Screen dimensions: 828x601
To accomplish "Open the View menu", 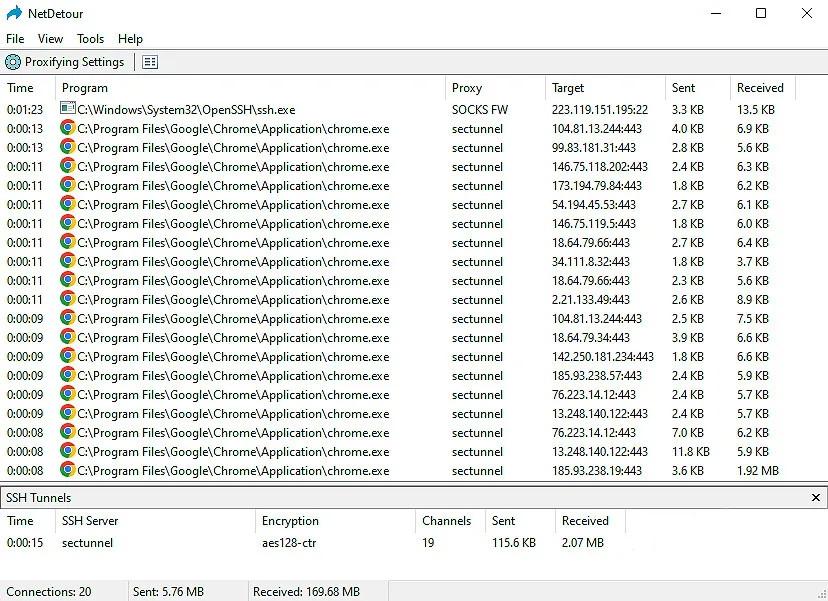I will tap(50, 38).
